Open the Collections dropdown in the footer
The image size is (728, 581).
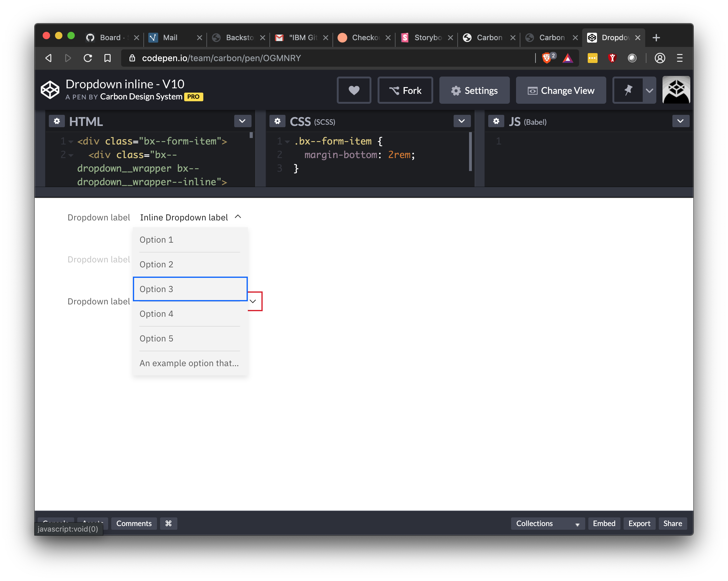pos(547,523)
